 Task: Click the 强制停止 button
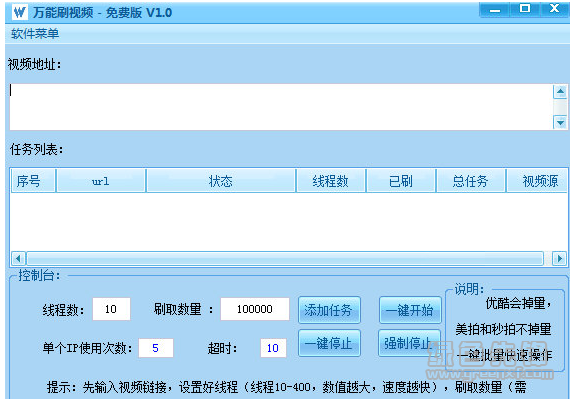[x=409, y=343]
